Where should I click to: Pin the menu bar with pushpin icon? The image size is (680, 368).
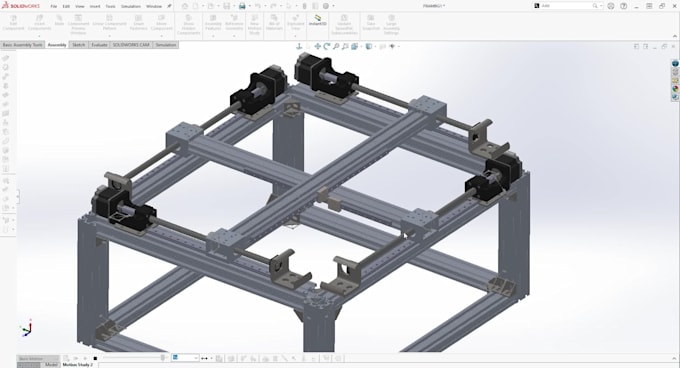tap(169, 6)
